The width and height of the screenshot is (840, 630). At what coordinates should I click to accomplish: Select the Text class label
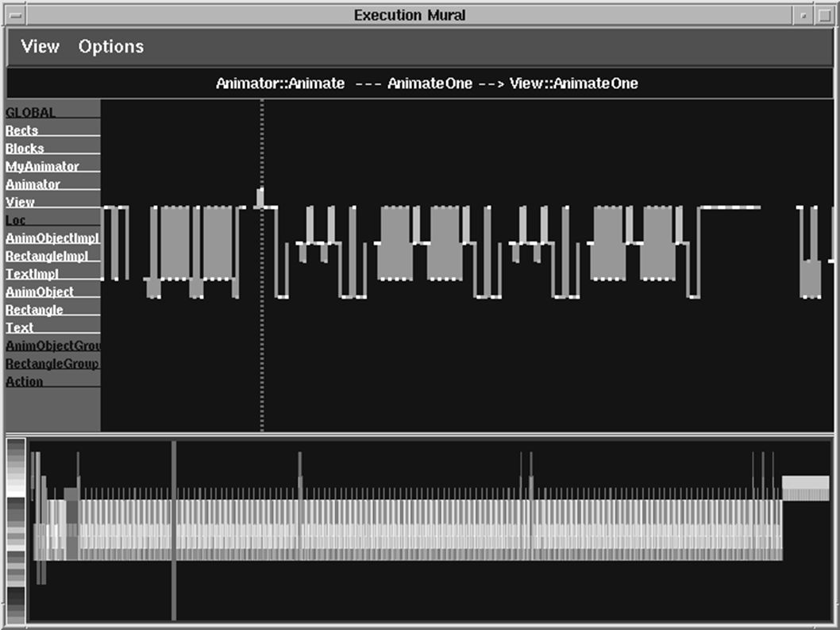click(x=20, y=327)
